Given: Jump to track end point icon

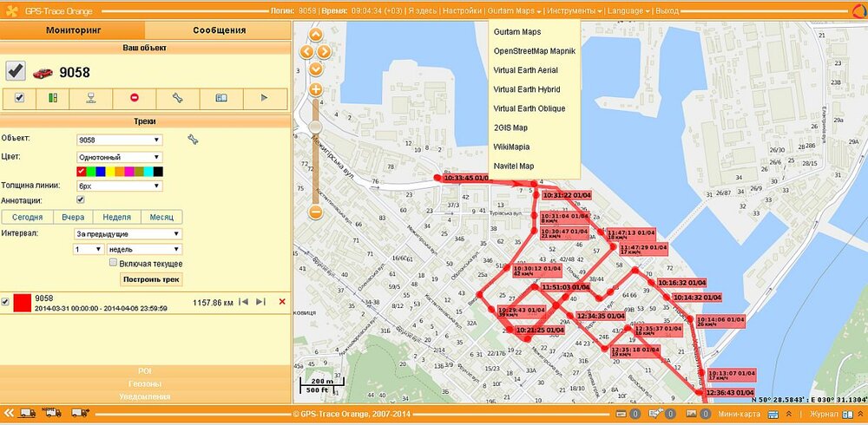Looking at the screenshot, I should coord(260,302).
